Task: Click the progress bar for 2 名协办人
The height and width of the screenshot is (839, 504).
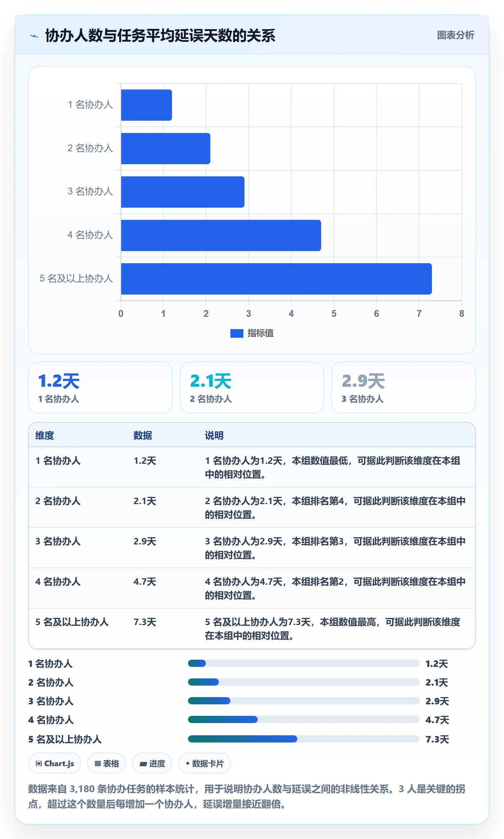Action: click(x=304, y=682)
